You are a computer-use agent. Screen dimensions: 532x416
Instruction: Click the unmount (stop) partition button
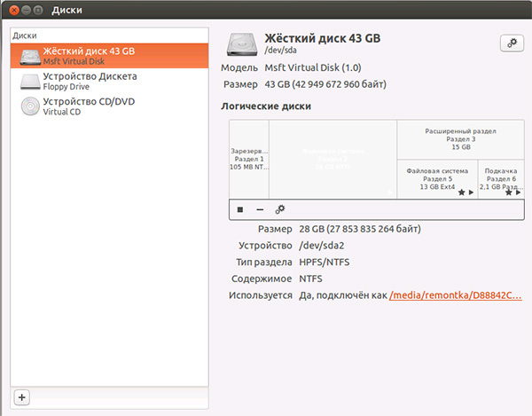(240, 209)
